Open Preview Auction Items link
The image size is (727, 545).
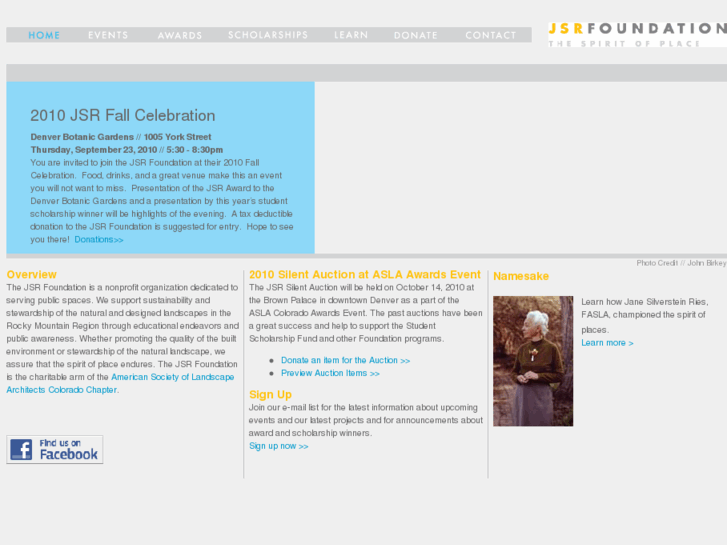[330, 373]
